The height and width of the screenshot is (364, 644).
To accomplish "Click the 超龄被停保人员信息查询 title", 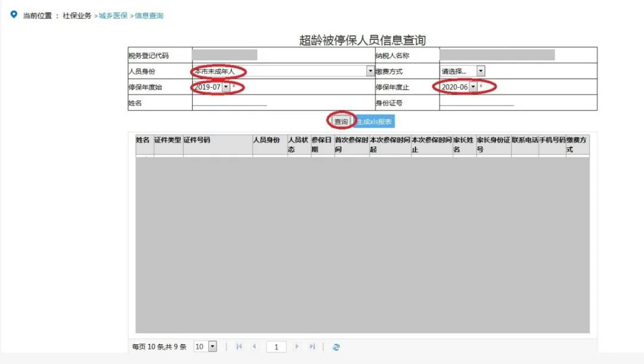I will pyautogui.click(x=363, y=40).
